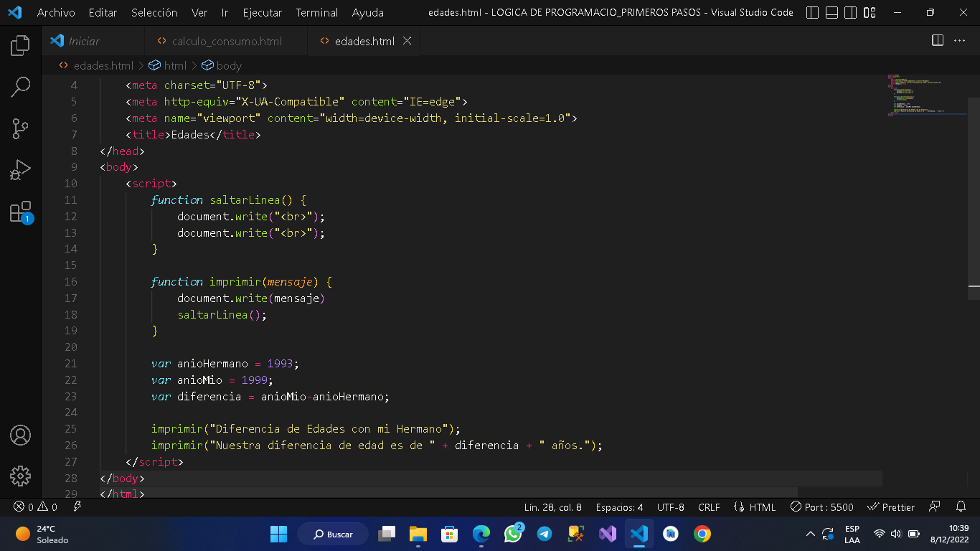Screen dimensions: 980x551
Task: Open the Terminal menu
Action: [x=316, y=12]
